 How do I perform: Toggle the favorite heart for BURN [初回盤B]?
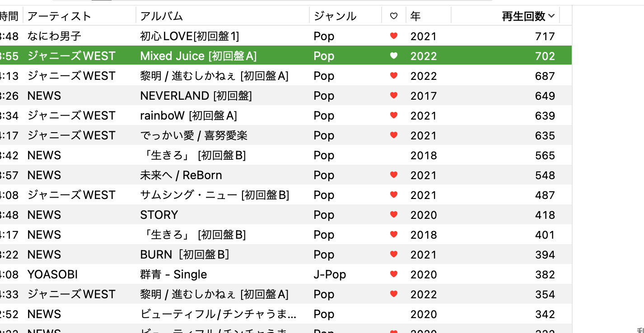[x=394, y=254]
